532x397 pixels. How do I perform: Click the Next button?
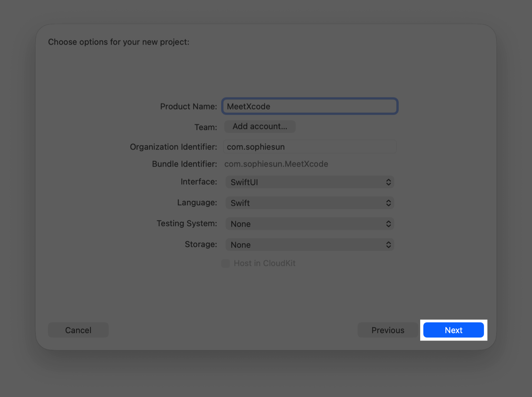(x=453, y=330)
